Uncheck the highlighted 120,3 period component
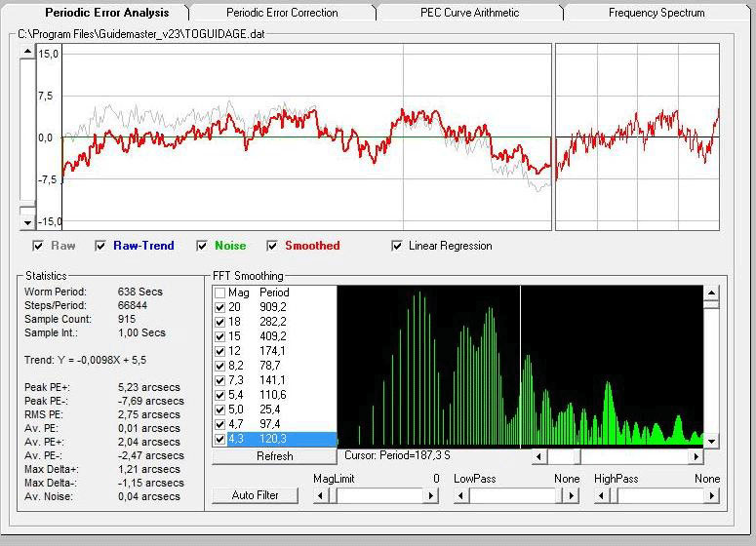 (x=219, y=439)
